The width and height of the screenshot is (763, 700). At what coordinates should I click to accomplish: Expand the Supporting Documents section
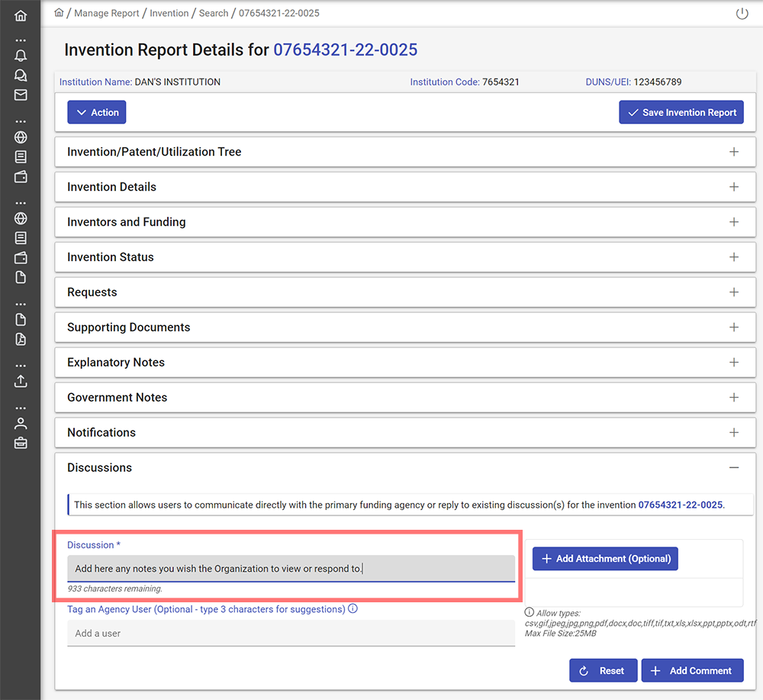point(733,327)
